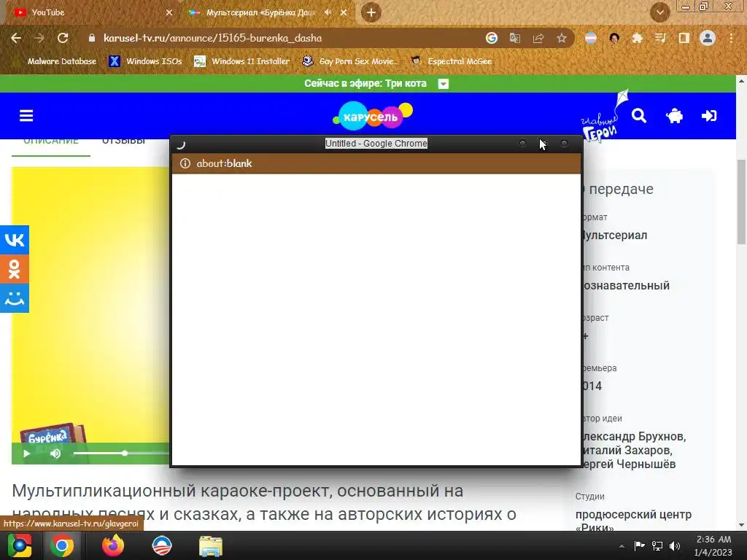Click the login arrow icon in site header
The image size is (747, 560).
[x=709, y=116]
